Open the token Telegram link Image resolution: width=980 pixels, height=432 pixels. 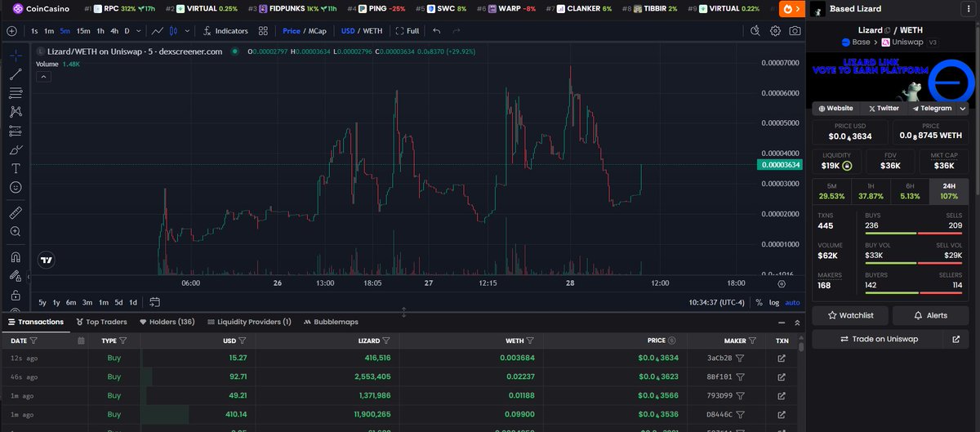932,108
